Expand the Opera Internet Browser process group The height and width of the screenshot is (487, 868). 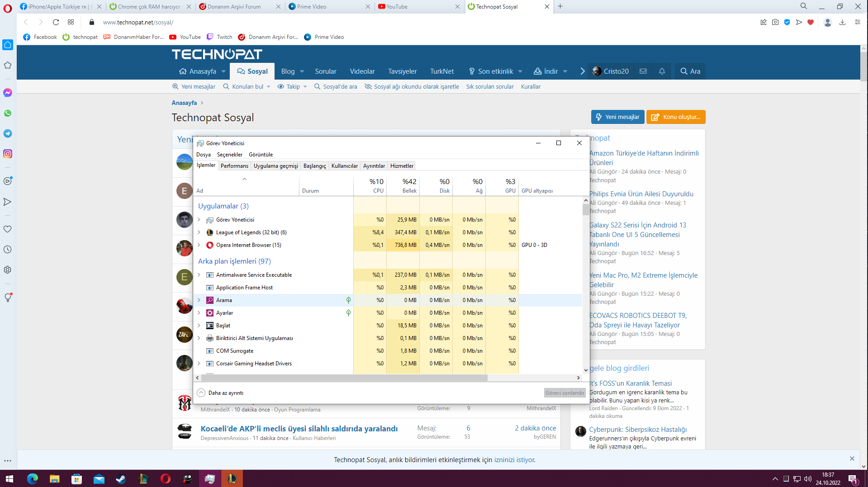(x=199, y=245)
